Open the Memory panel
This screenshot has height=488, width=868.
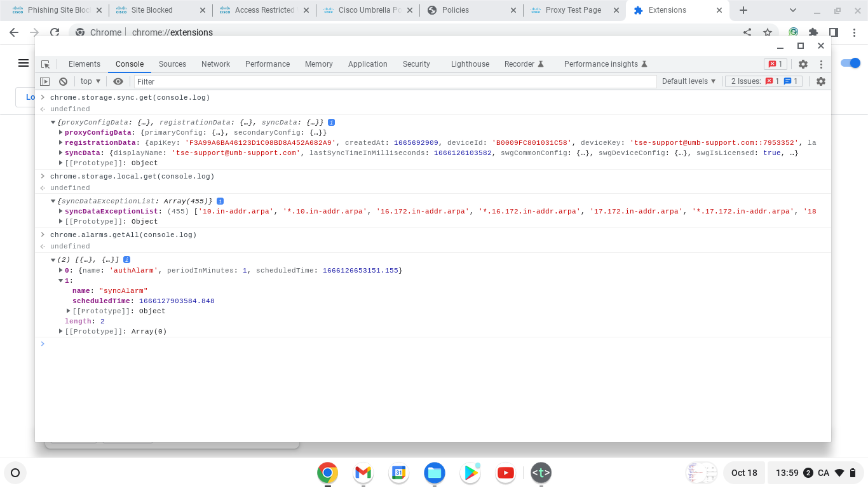point(318,64)
